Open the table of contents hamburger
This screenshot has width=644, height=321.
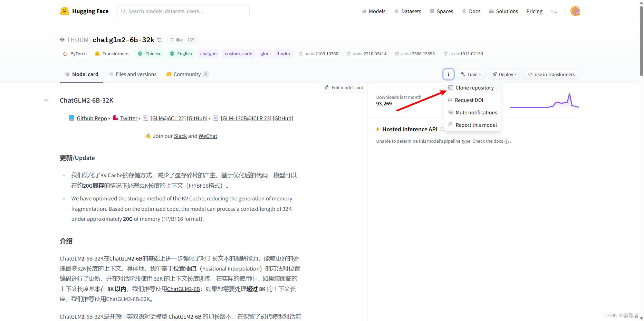46,100
